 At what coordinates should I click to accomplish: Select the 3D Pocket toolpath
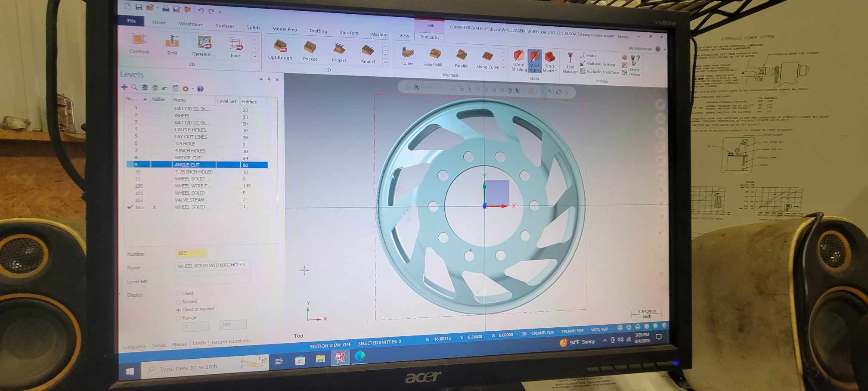[310, 51]
